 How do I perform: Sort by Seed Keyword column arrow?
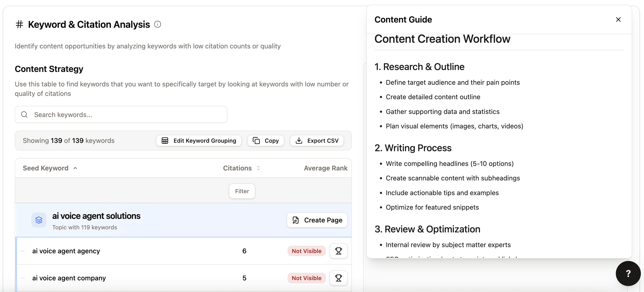(x=75, y=168)
